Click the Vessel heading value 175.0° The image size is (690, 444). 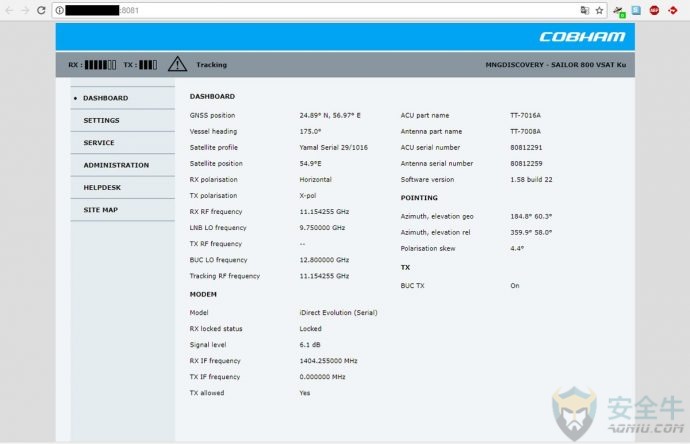pyautogui.click(x=310, y=131)
